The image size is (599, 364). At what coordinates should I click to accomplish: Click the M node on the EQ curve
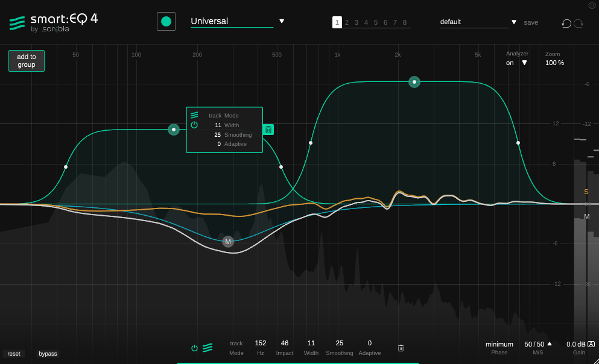(x=228, y=242)
